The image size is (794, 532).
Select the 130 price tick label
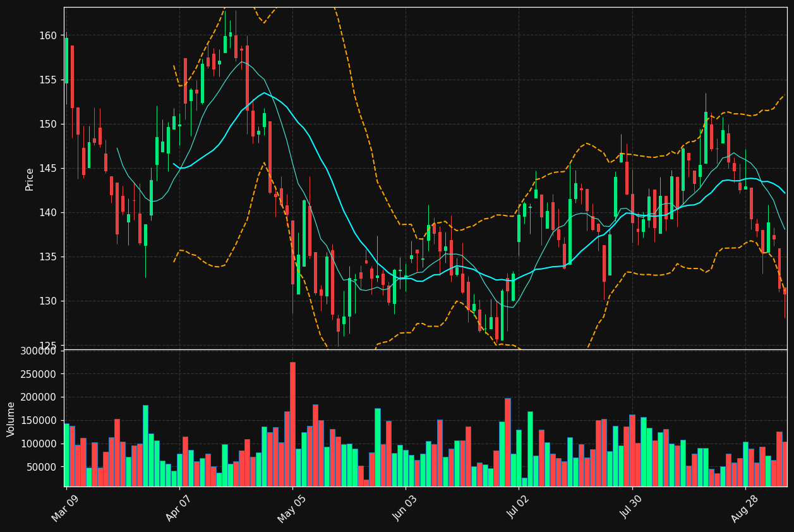(x=47, y=301)
